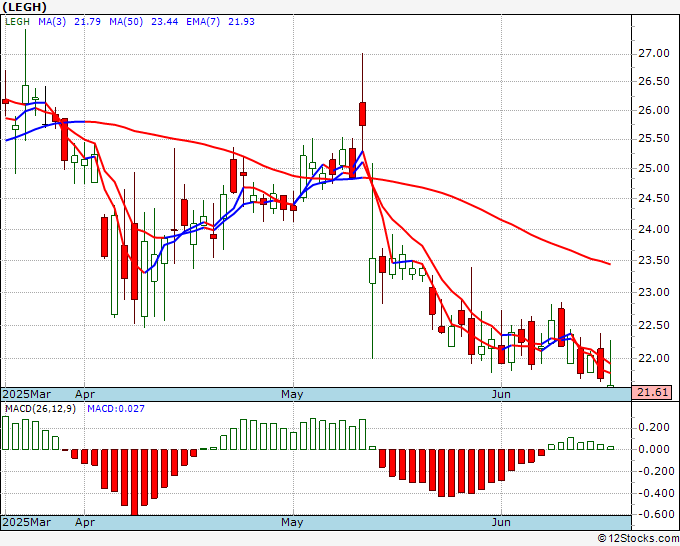Click May on the price chart time axis

(292, 394)
